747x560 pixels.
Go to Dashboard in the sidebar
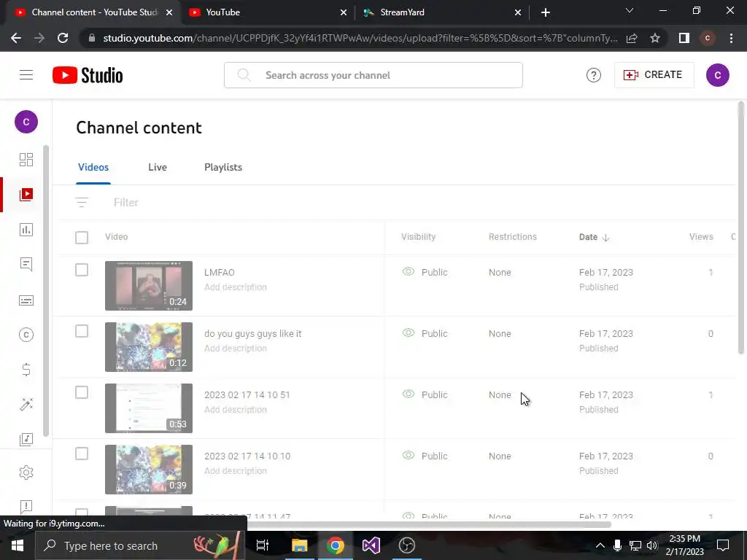coord(26,160)
